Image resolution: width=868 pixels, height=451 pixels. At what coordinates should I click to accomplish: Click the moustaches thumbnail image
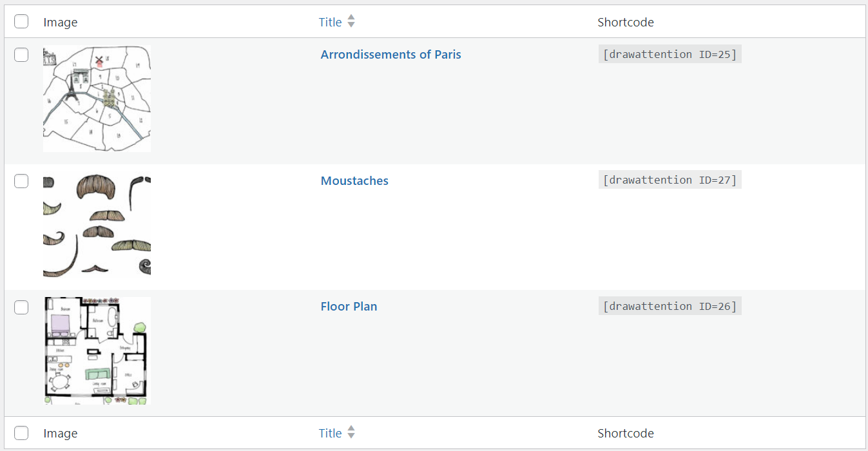tap(97, 225)
